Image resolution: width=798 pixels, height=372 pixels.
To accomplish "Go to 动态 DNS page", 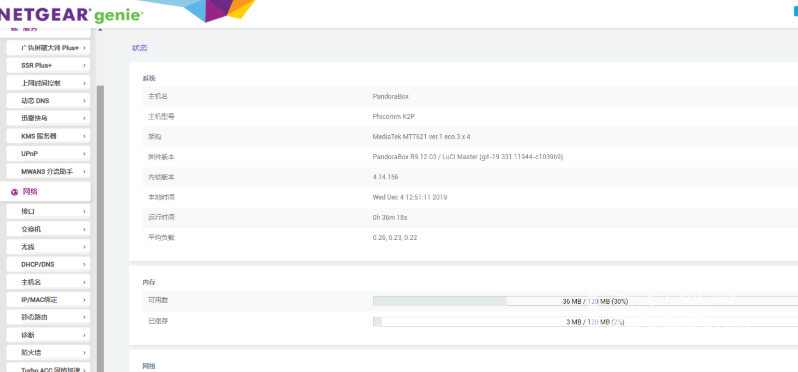I will pos(48,101).
